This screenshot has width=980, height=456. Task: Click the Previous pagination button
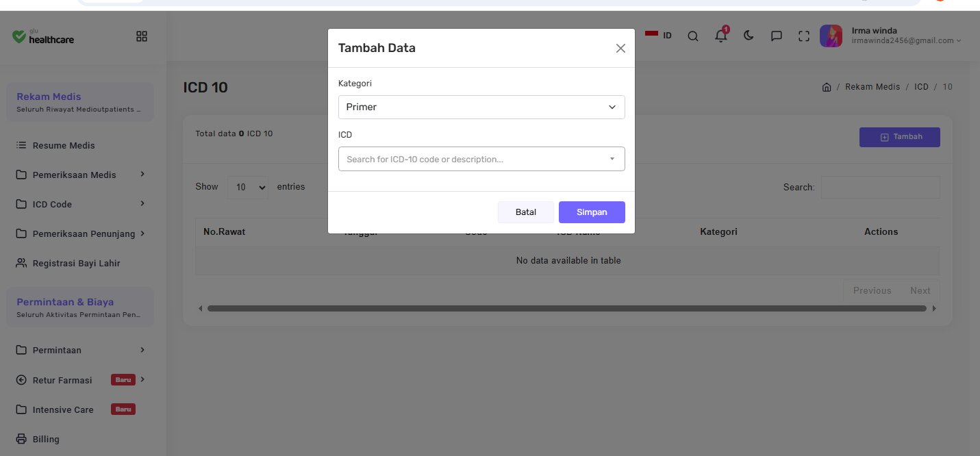tap(872, 290)
